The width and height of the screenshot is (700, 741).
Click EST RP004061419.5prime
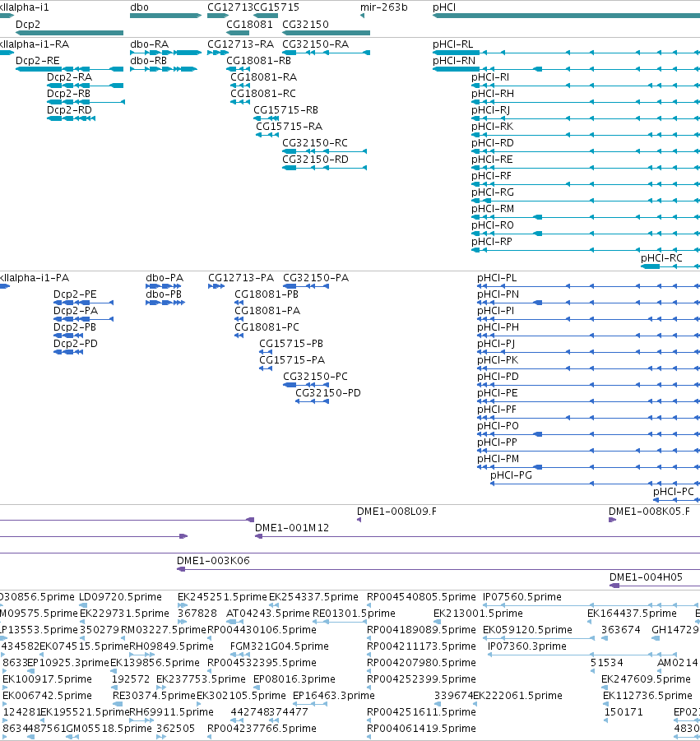pyautogui.click(x=421, y=729)
